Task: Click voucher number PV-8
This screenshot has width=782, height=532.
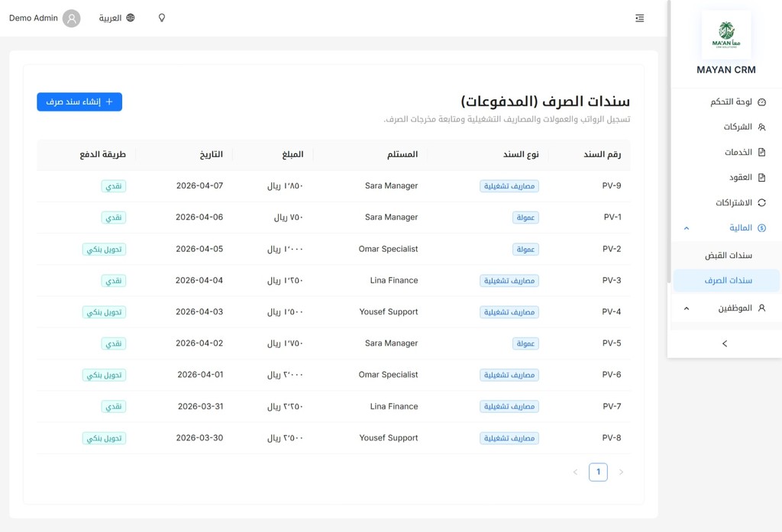Action: (612, 438)
